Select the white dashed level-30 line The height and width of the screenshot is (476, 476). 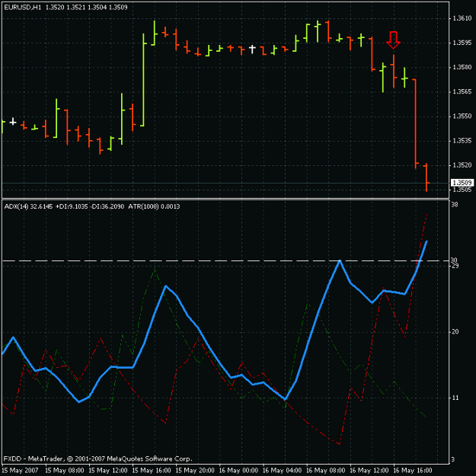225,260
